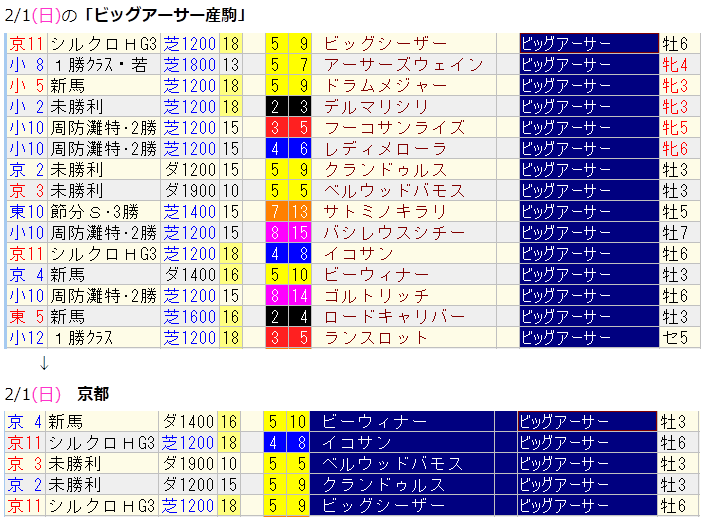Select horse name ドラムメジャー
The width and height of the screenshot is (703, 520).
pos(379,86)
